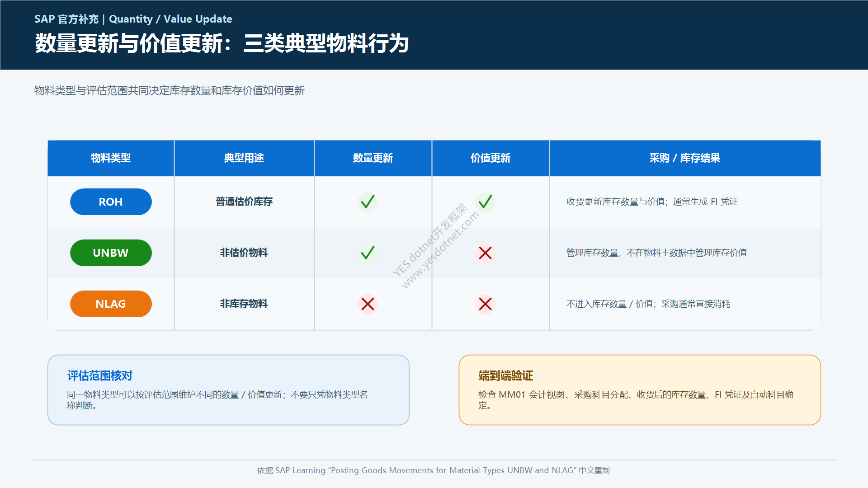This screenshot has height=488, width=868.
Task: Click the 非库存物料 cell
Action: click(244, 304)
